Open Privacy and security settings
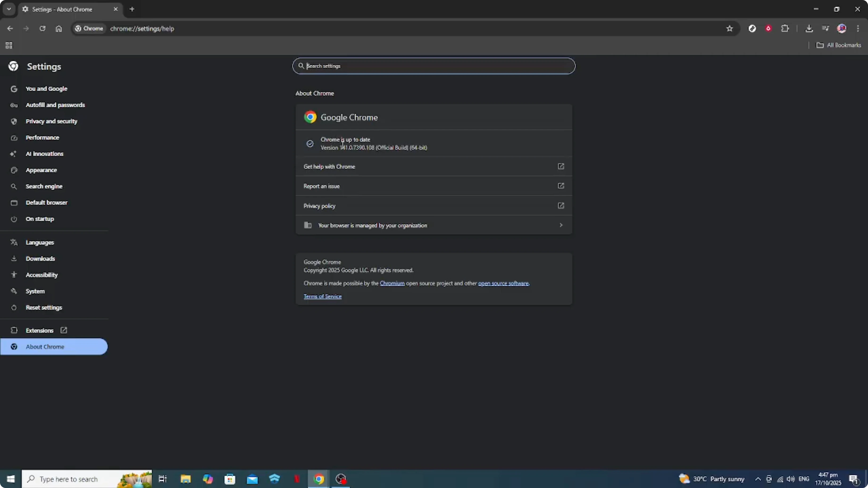 51,121
